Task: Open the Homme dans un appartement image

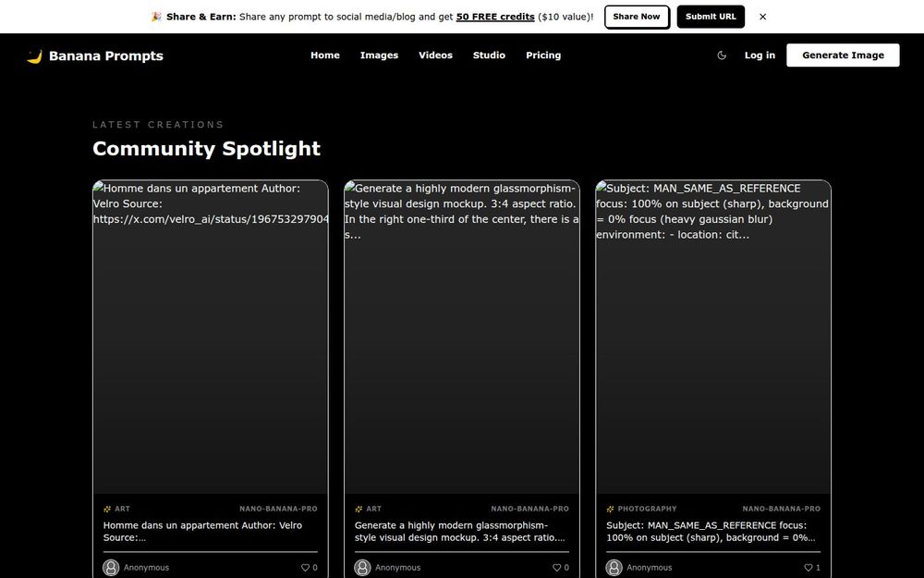Action: (211, 337)
